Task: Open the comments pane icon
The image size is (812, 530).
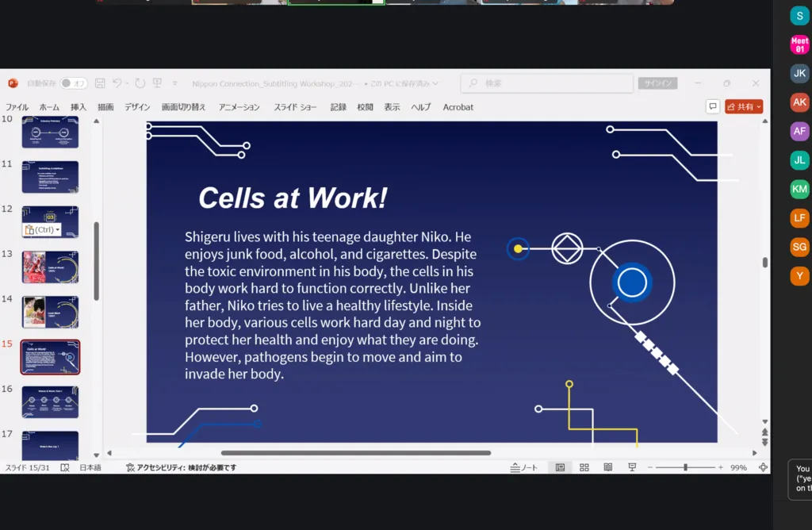Action: [712, 106]
